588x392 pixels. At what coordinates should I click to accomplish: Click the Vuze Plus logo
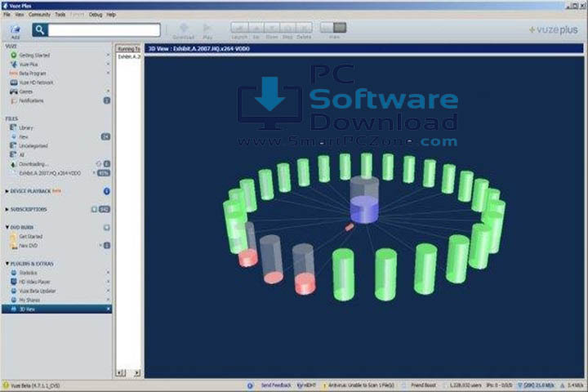click(x=553, y=29)
